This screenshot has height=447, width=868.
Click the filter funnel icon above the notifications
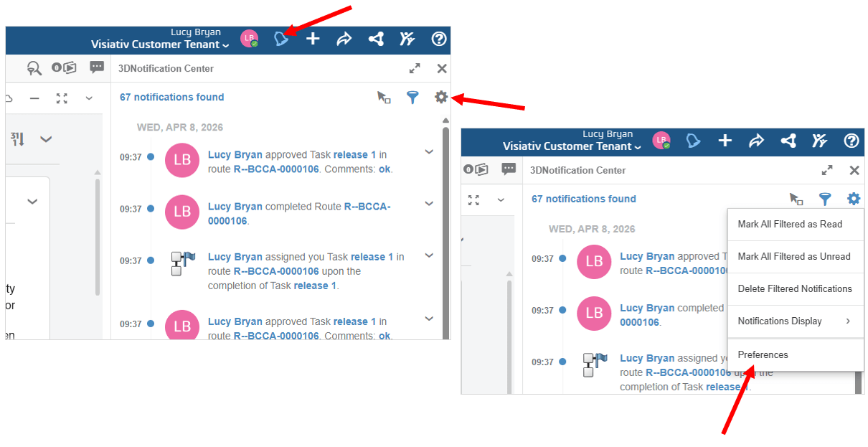coord(412,98)
